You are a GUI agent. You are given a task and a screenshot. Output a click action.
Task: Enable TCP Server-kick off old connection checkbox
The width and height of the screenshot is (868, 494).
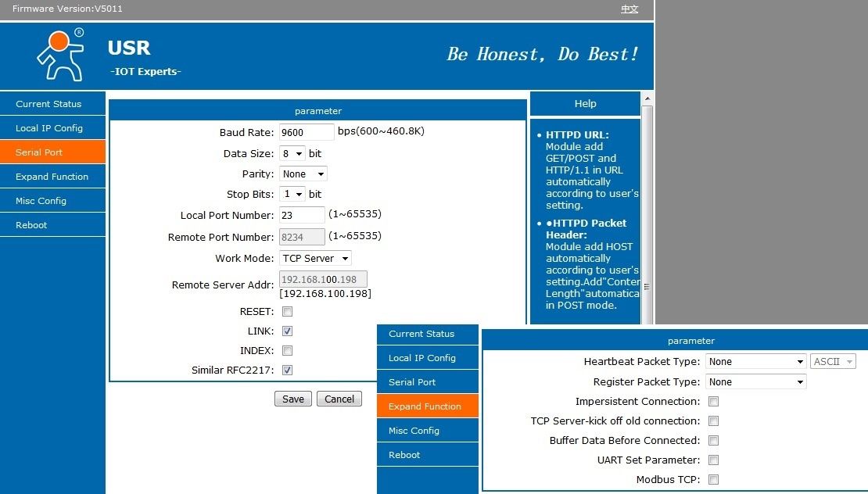(713, 421)
